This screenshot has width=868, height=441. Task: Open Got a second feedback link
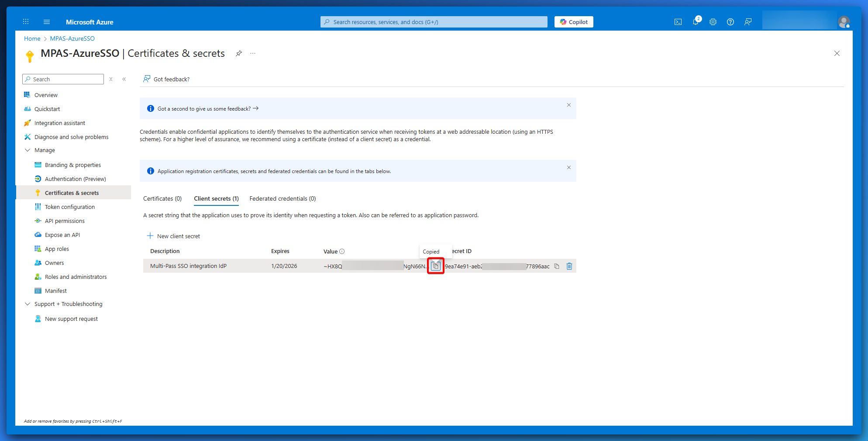(x=208, y=108)
